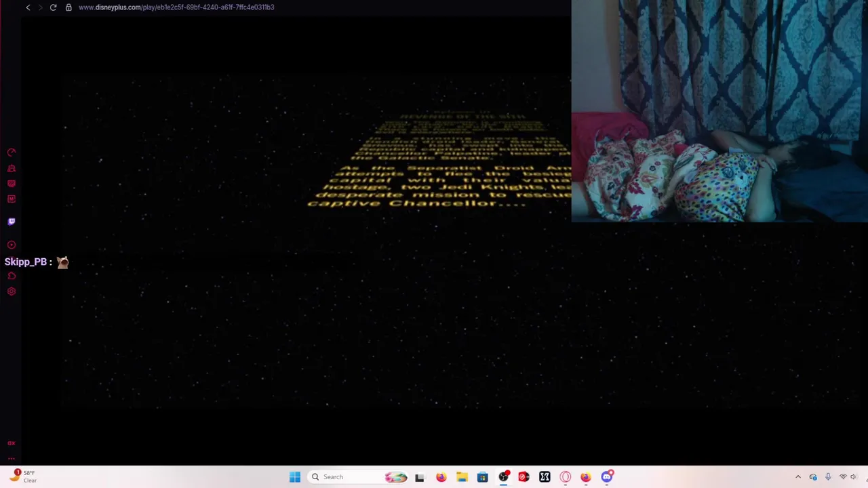
Task: Click the cat emote in Skipp_PB's message
Action: 62,262
